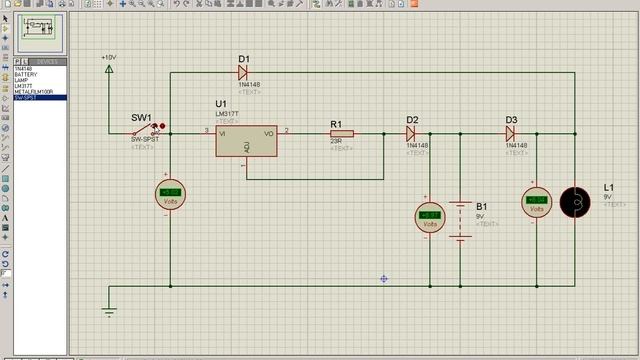Select the B1 battery symbol
Screen dimensions: 640x360
point(460,220)
